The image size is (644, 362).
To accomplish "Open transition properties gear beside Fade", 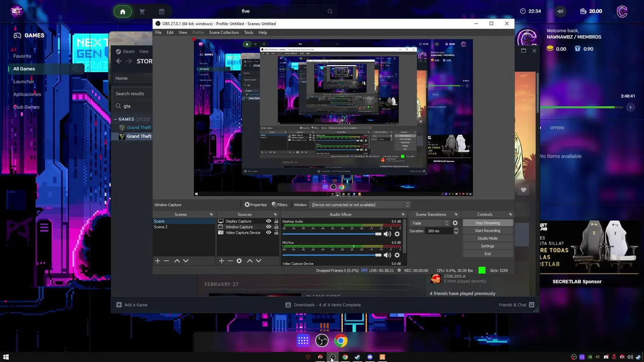I will pos(455,223).
